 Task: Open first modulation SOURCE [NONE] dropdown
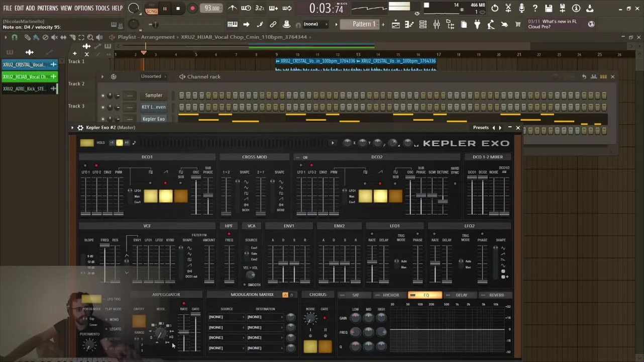[226, 317]
